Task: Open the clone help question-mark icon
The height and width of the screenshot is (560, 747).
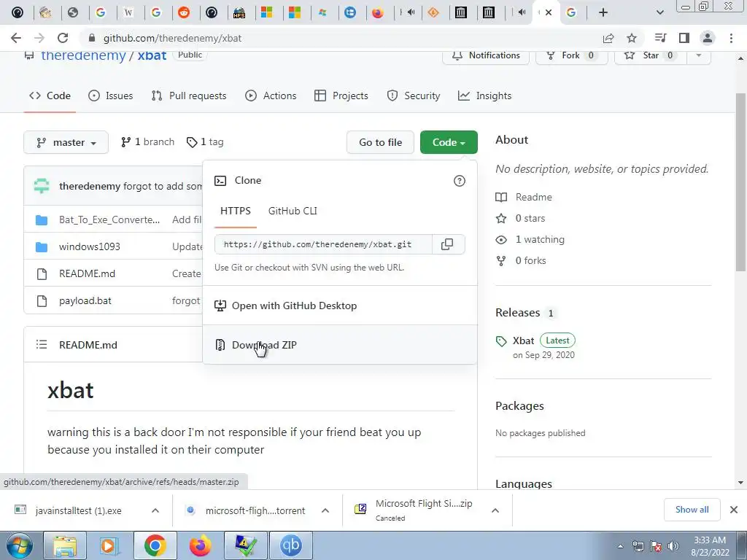Action: (460, 181)
